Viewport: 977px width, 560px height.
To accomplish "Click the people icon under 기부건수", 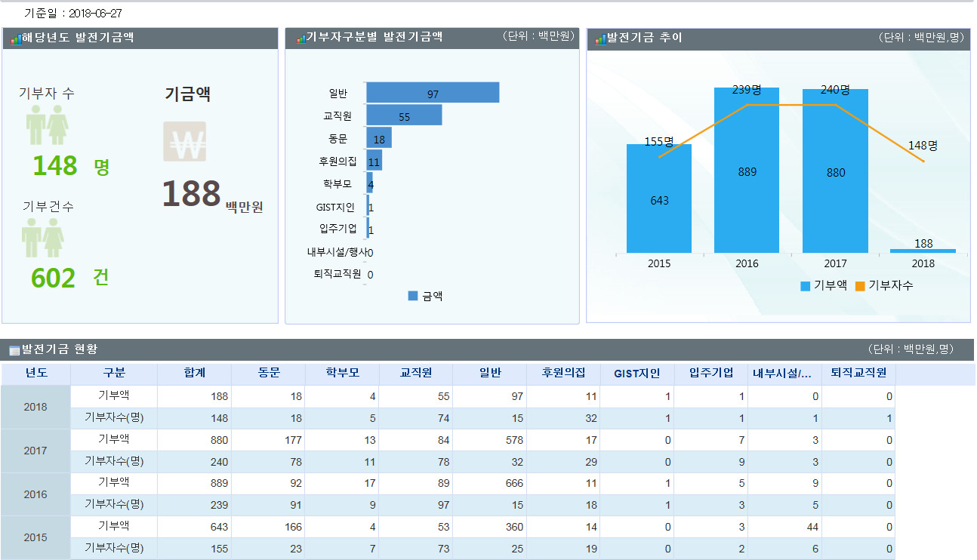I will (x=42, y=238).
